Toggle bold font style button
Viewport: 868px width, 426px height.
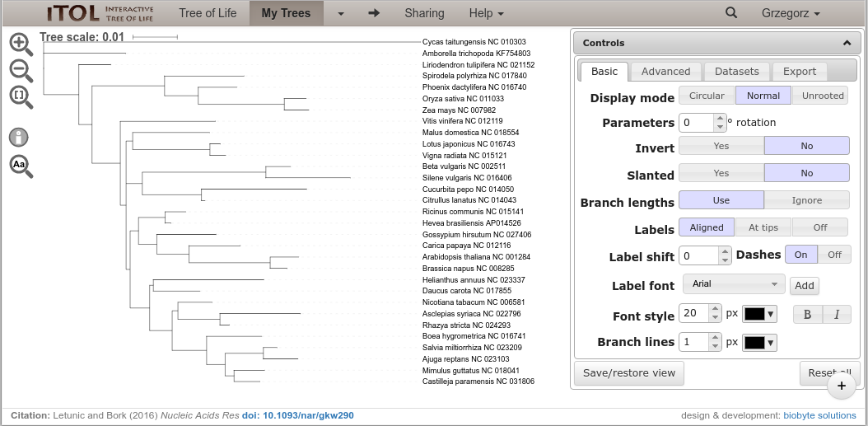pyautogui.click(x=807, y=314)
